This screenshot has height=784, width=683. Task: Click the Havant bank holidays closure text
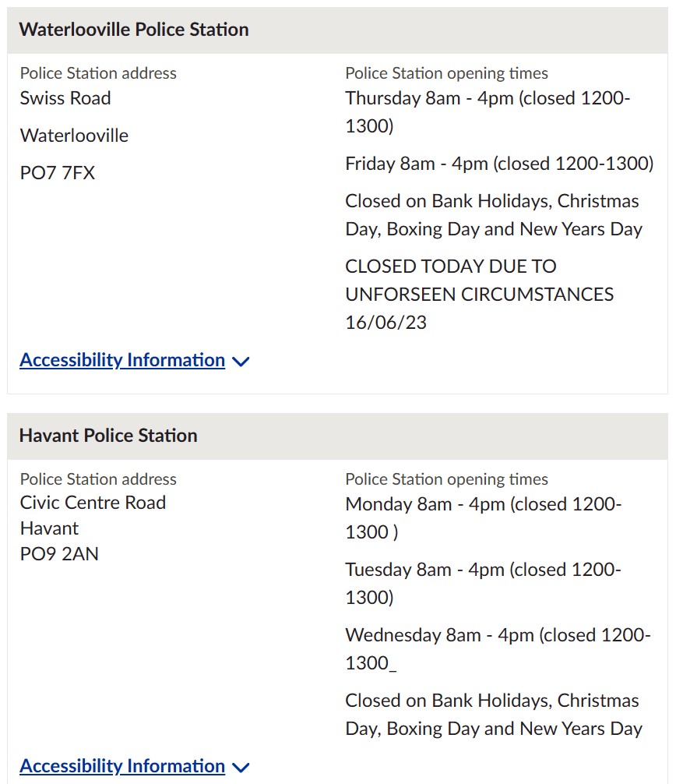tap(494, 715)
